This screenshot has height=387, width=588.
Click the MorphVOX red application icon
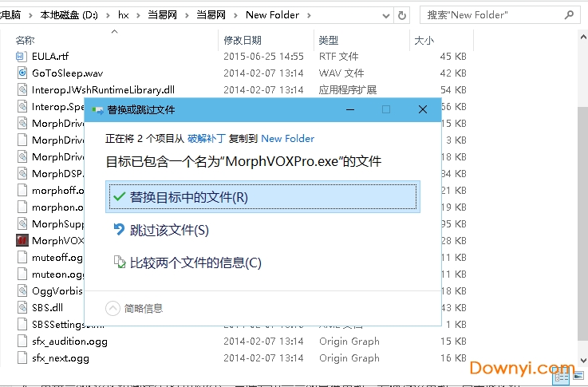(22, 240)
